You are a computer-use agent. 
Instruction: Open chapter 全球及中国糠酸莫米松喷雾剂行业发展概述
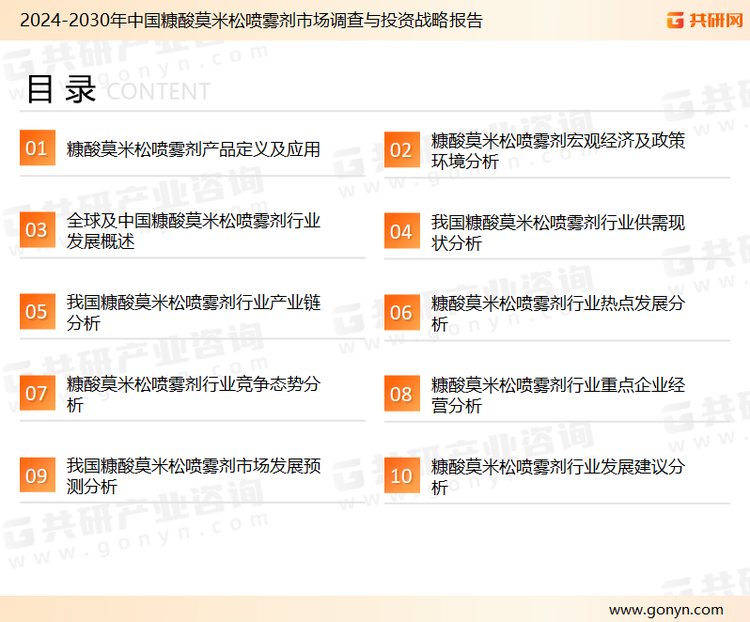[x=193, y=231]
